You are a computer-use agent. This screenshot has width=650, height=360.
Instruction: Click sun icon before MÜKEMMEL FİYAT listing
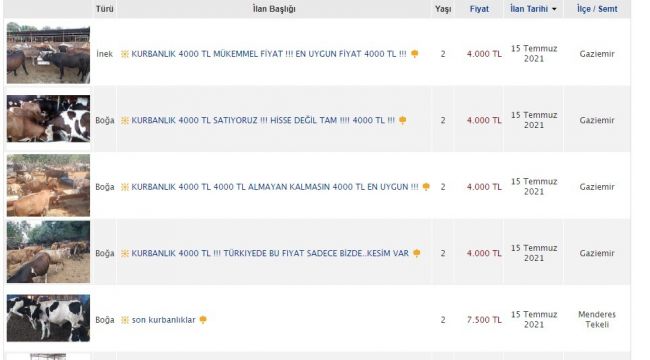pos(125,54)
